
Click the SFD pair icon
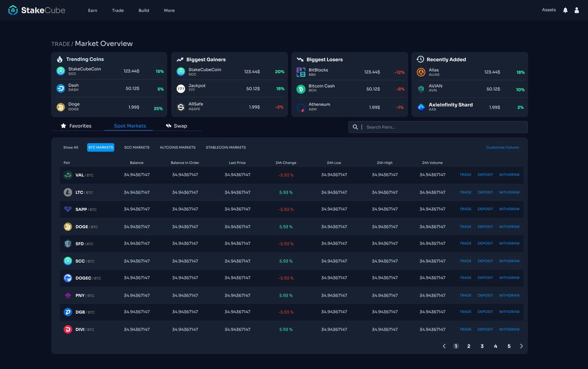coord(68,244)
